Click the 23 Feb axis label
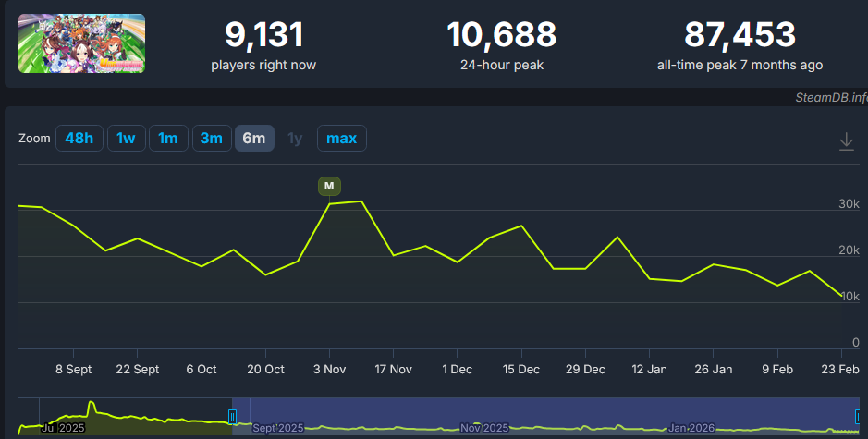This screenshot has width=868, height=439. (840, 370)
